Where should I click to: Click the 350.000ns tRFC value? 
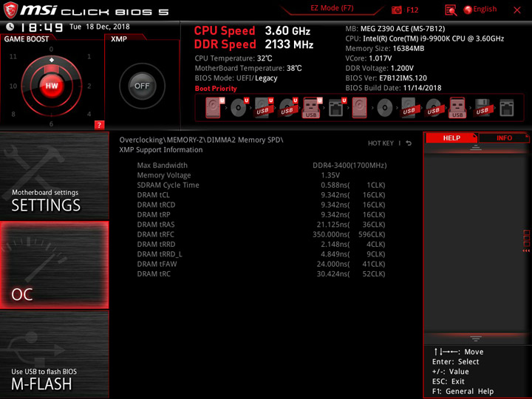click(331, 234)
